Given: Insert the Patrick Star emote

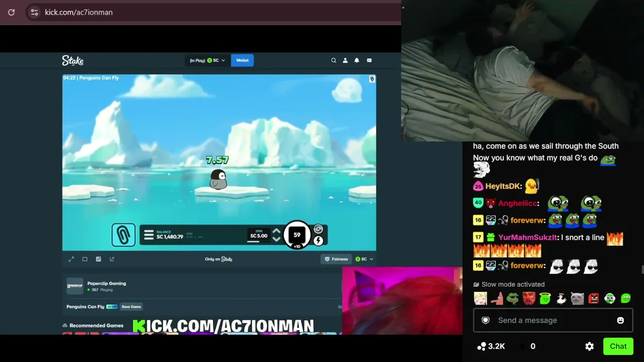Looking at the screenshot, I should (497, 299).
